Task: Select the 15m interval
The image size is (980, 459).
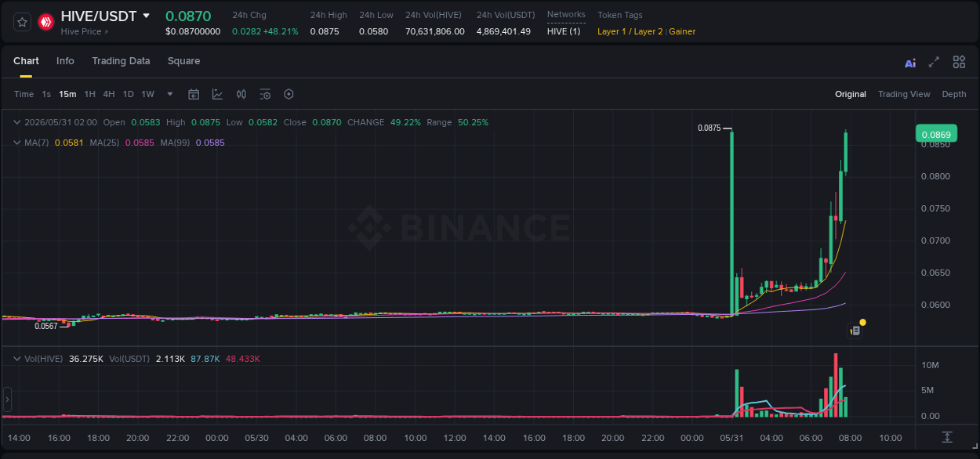Action: (x=67, y=94)
